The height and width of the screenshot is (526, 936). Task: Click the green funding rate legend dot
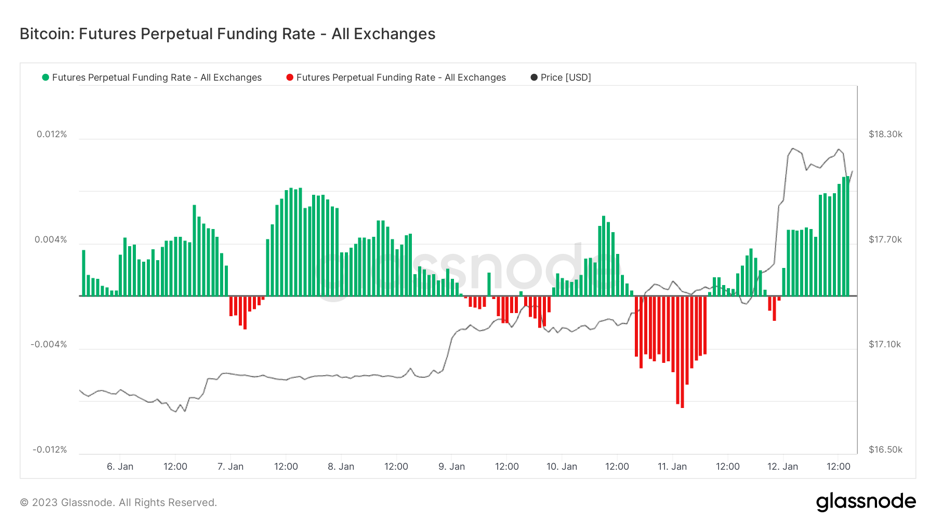(x=45, y=78)
